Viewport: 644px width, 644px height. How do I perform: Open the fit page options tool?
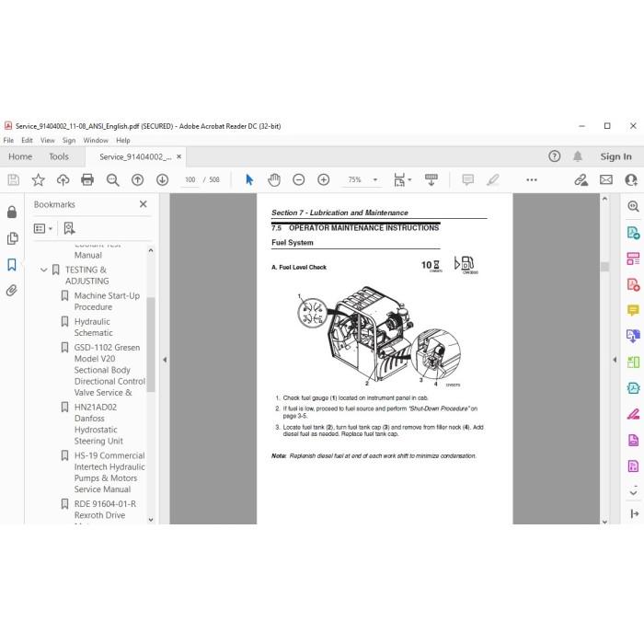tap(403, 180)
